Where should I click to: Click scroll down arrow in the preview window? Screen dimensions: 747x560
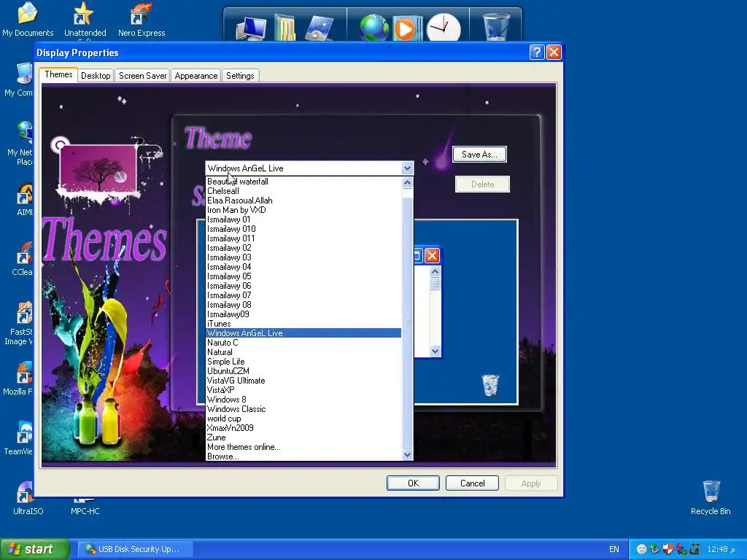[x=435, y=351]
